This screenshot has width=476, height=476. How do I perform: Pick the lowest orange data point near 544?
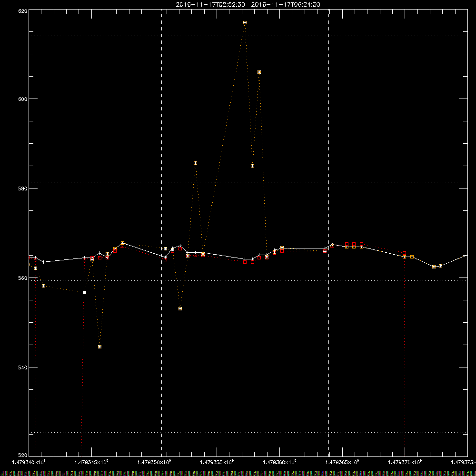click(100, 347)
